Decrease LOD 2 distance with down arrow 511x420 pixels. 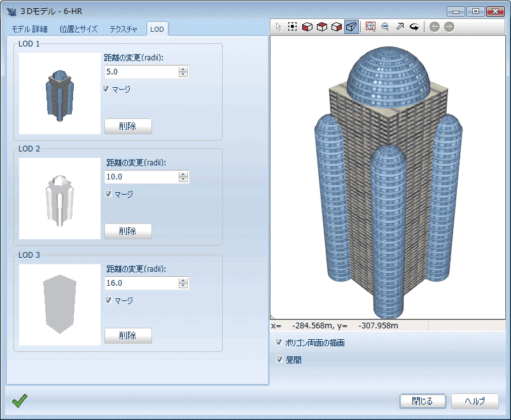[x=183, y=180]
